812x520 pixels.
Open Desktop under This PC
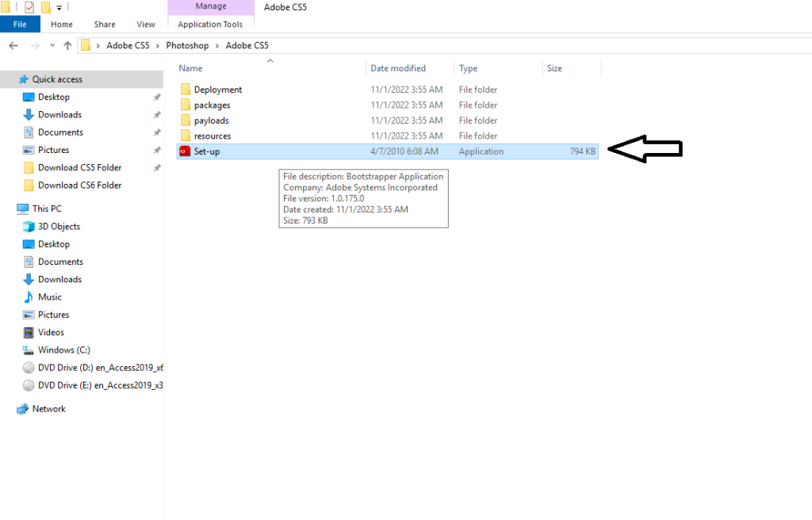click(x=53, y=244)
